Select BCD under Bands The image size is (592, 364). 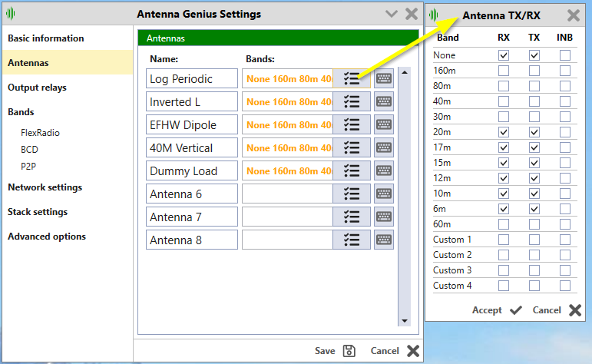click(x=29, y=150)
